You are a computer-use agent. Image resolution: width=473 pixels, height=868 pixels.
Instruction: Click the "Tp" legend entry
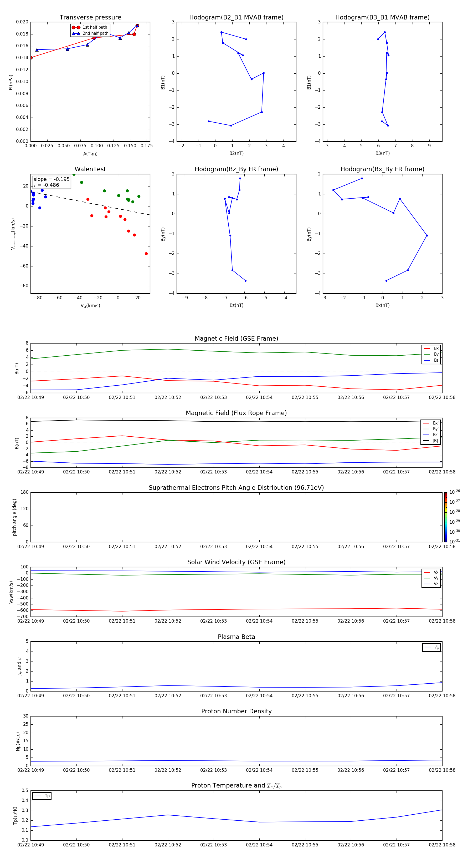click(x=42, y=796)
